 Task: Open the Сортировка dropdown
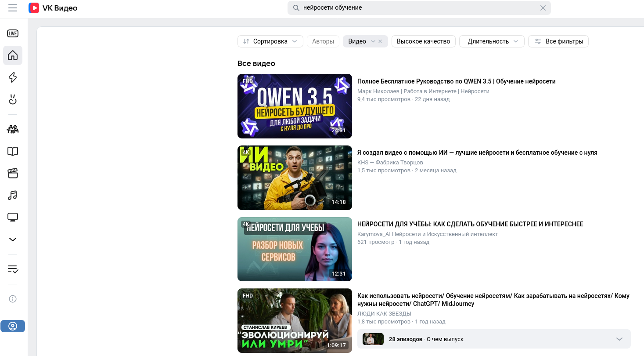(x=270, y=41)
